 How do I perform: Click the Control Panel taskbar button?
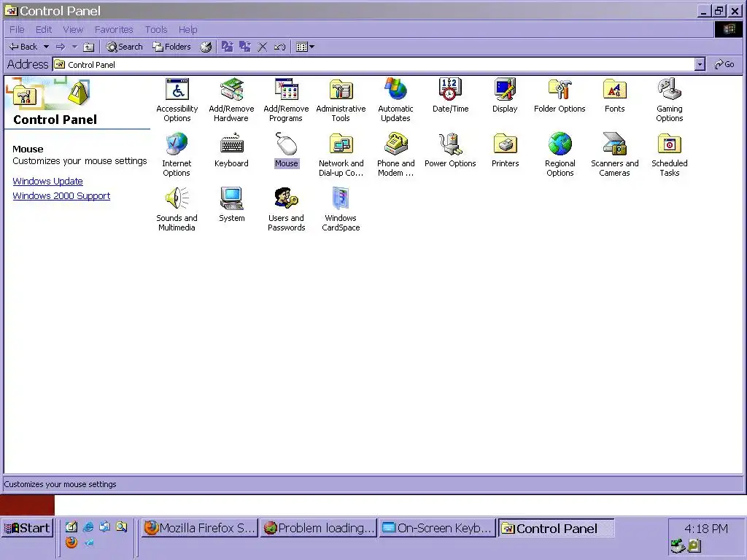click(x=556, y=528)
